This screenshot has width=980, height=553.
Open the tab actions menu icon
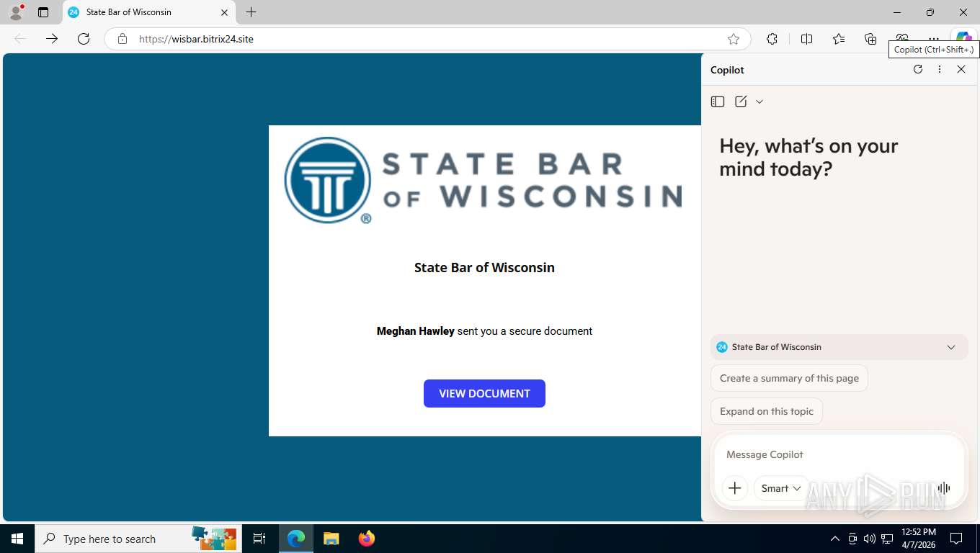point(43,12)
